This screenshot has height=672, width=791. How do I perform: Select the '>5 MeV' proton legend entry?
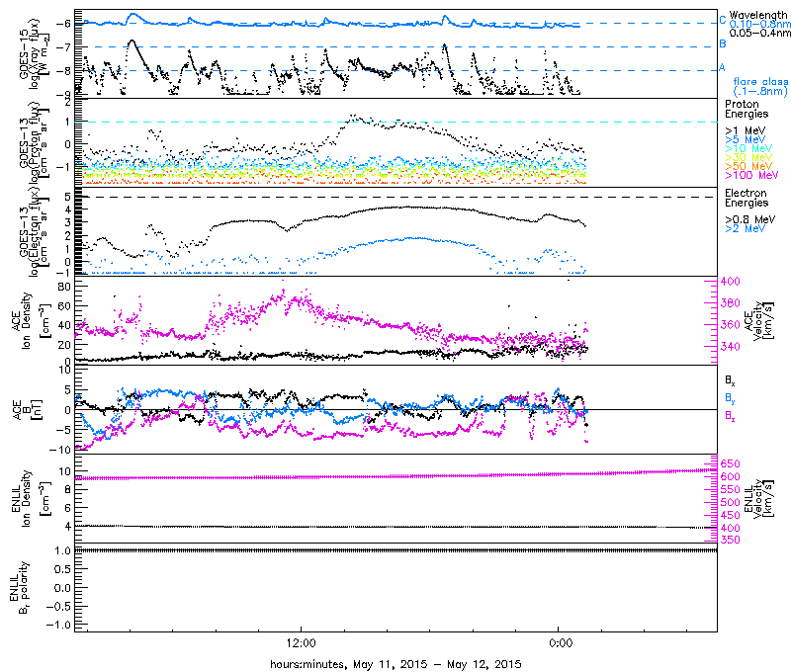tap(746, 139)
